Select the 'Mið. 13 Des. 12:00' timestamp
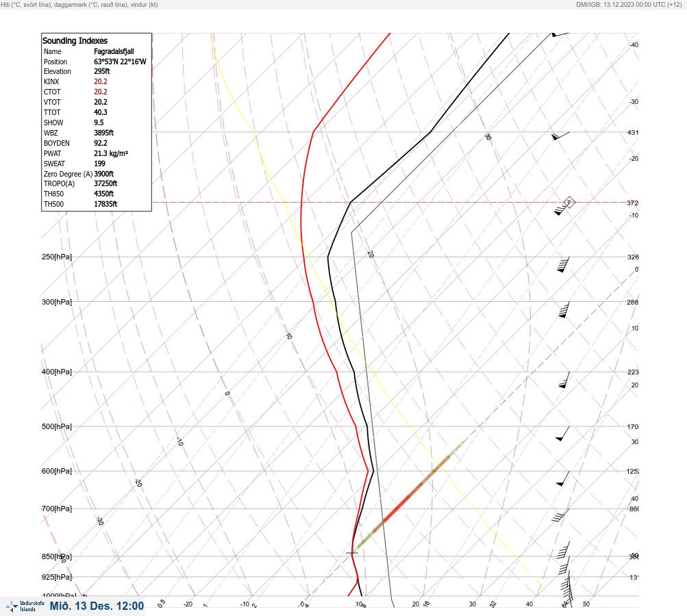Image resolution: width=687 pixels, height=616 pixels. click(97, 606)
